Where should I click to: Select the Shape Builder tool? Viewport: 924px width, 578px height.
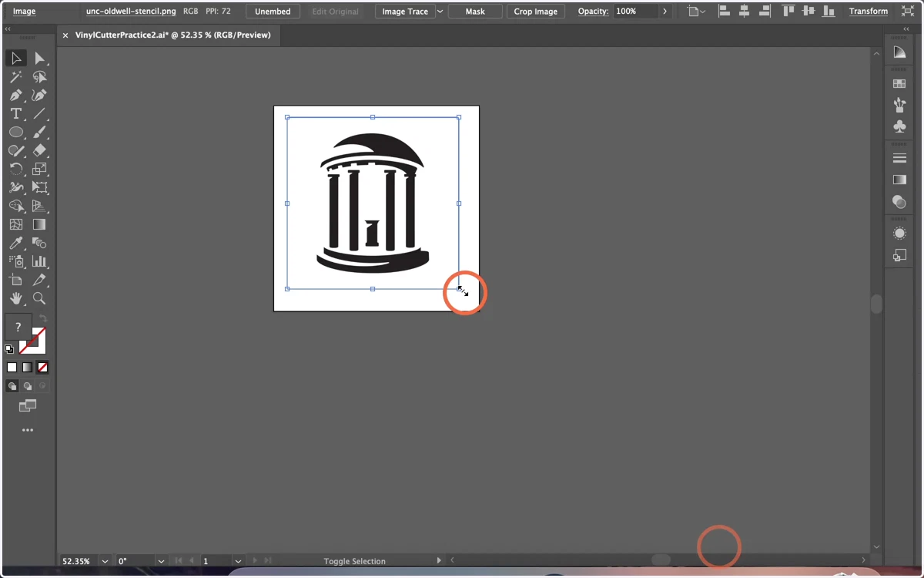click(x=16, y=207)
